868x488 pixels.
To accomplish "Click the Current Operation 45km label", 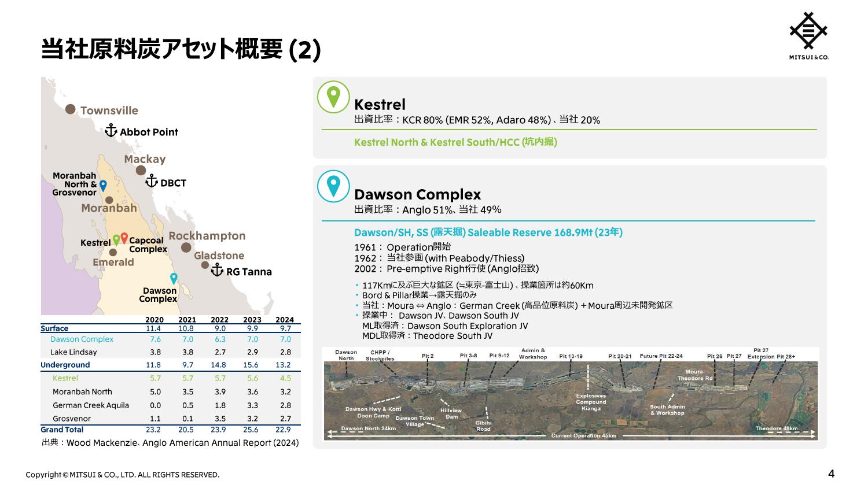I will click(x=583, y=435).
